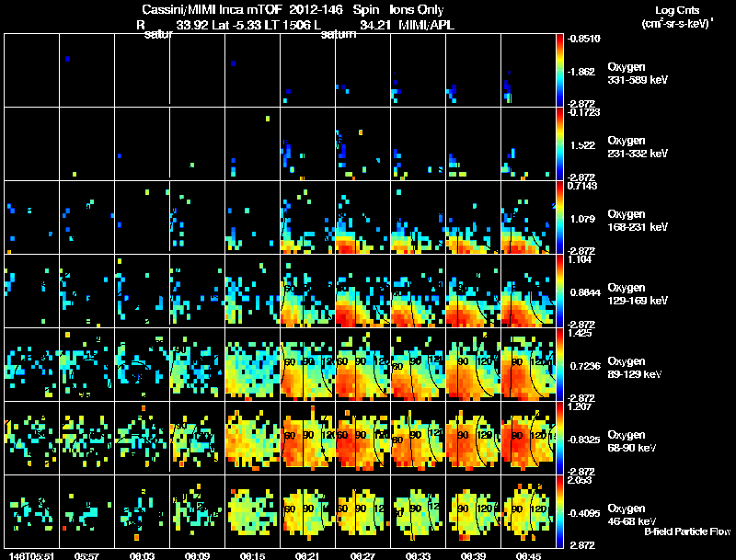Select the 'Oxygen 68-90 keV' row label

[632, 441]
